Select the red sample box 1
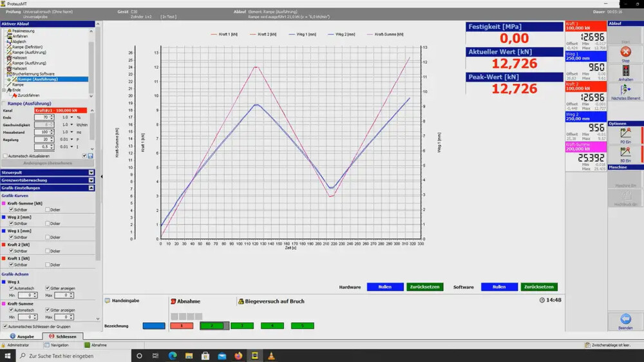The image size is (644, 362). 182,326
